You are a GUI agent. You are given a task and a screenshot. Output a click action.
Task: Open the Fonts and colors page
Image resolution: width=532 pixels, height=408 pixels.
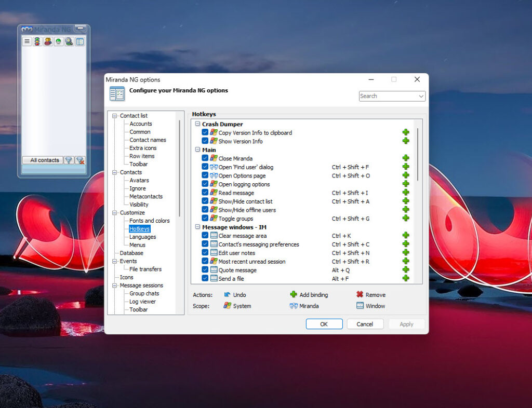click(x=149, y=221)
